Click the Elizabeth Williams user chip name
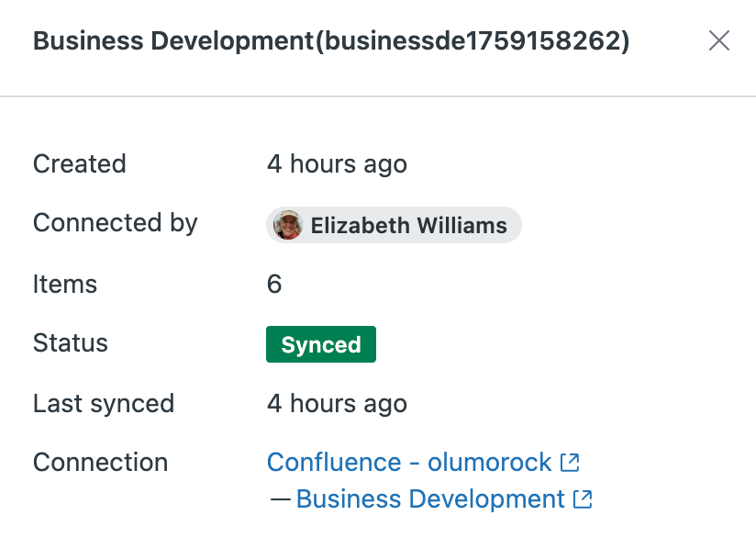The image size is (756, 560). pos(408,225)
